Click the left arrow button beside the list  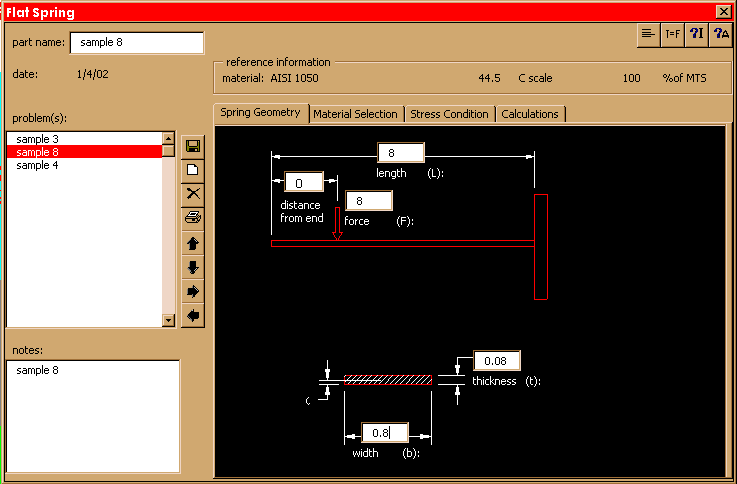click(x=193, y=315)
